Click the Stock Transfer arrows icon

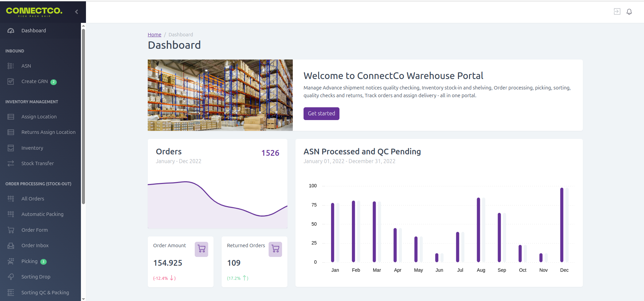coord(11,163)
